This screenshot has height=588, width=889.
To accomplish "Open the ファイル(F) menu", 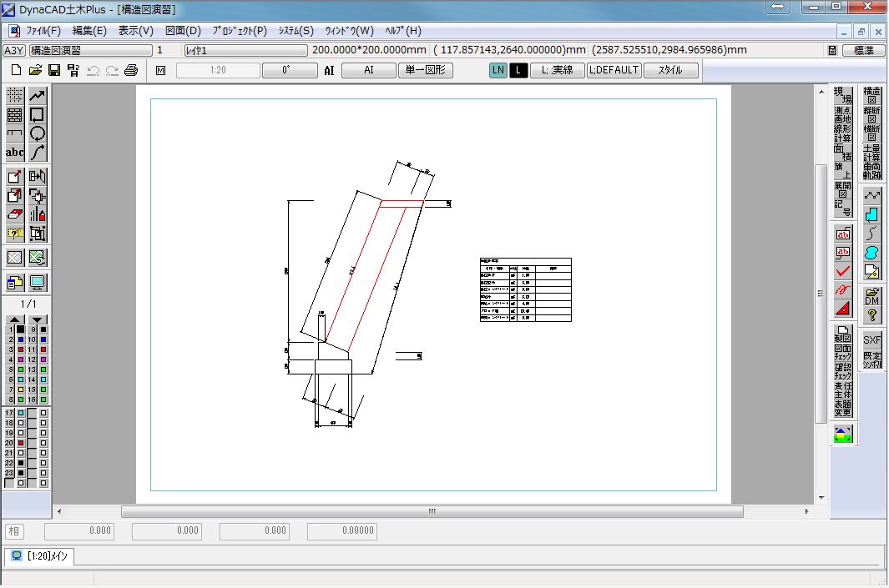I will 43,31.
